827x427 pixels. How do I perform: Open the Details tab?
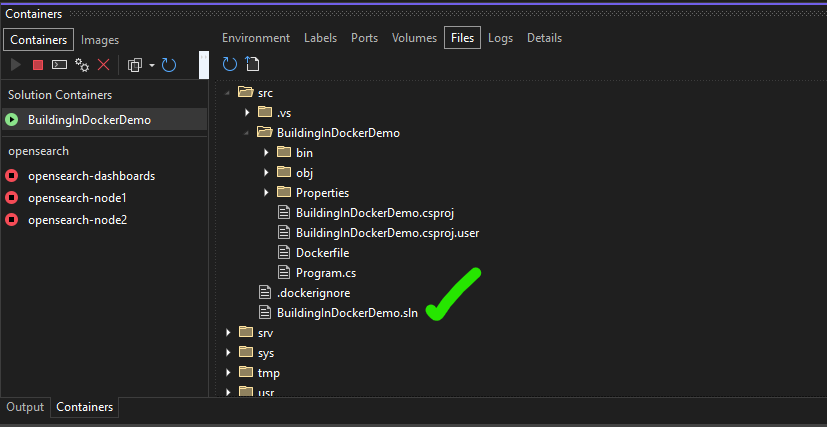tap(544, 38)
